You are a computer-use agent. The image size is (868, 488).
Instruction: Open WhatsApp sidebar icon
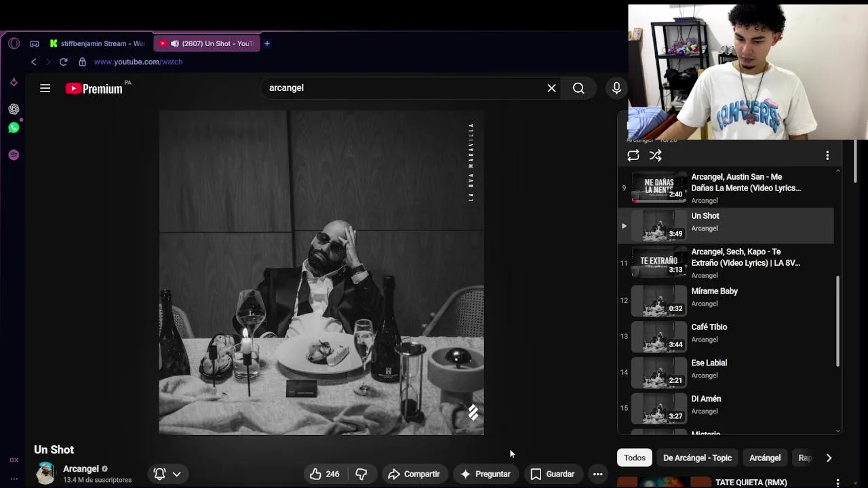tap(14, 127)
